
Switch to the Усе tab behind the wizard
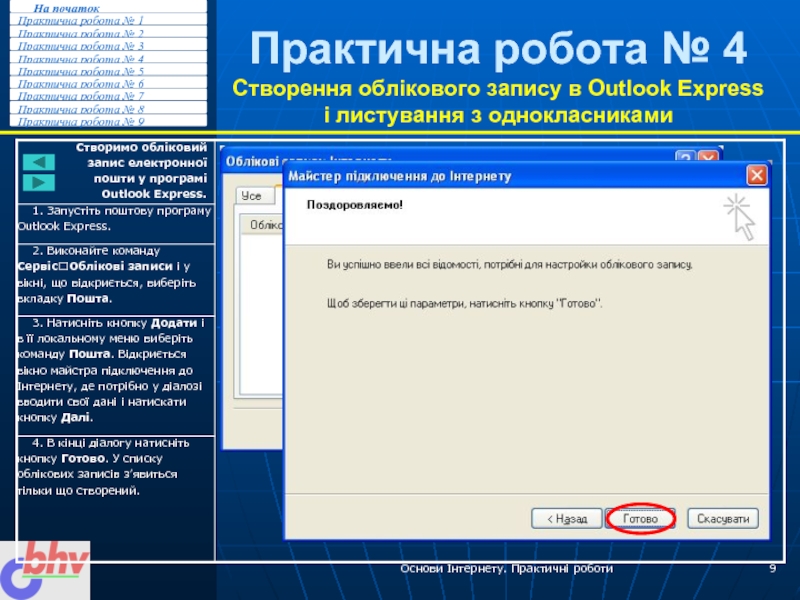pos(254,195)
